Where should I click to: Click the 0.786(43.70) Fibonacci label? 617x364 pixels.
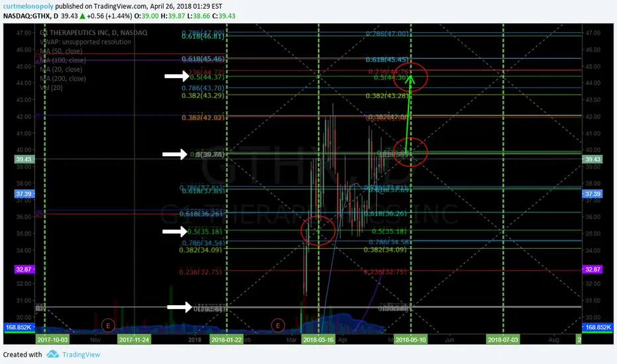[x=203, y=88]
